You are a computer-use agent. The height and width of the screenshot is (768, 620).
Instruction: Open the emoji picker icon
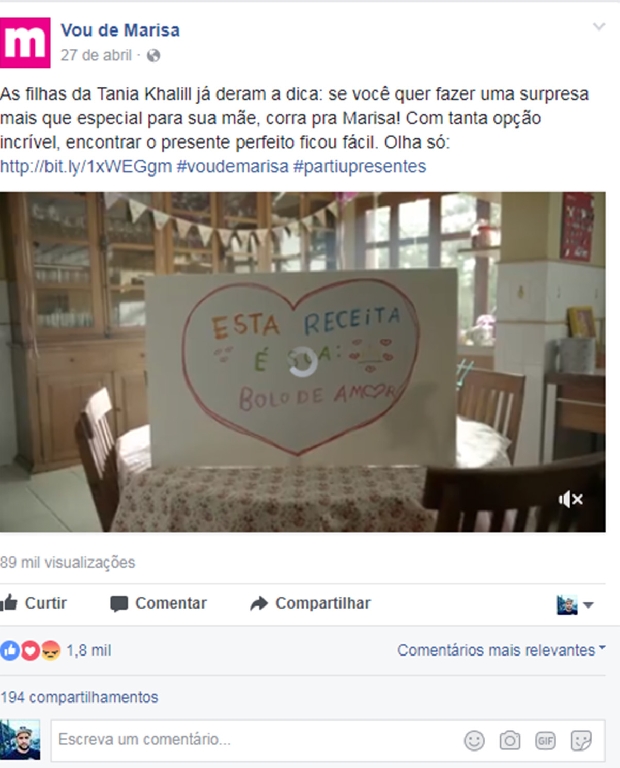(x=474, y=741)
